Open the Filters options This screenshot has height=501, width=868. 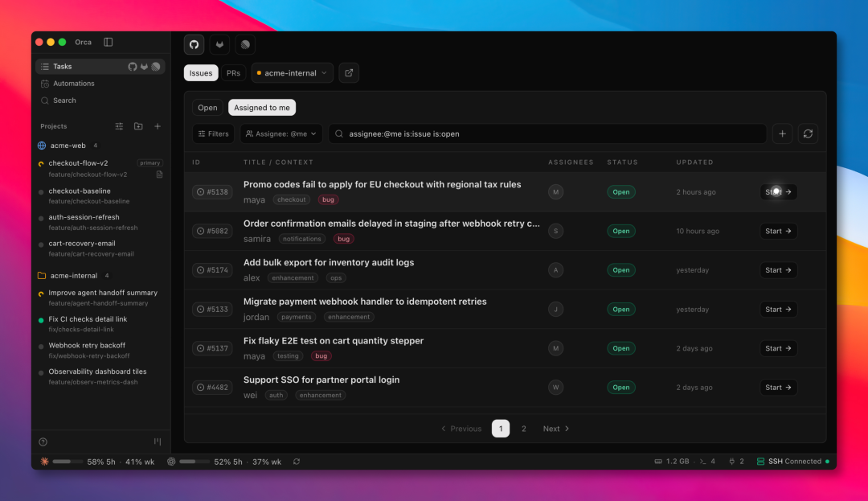pos(213,134)
